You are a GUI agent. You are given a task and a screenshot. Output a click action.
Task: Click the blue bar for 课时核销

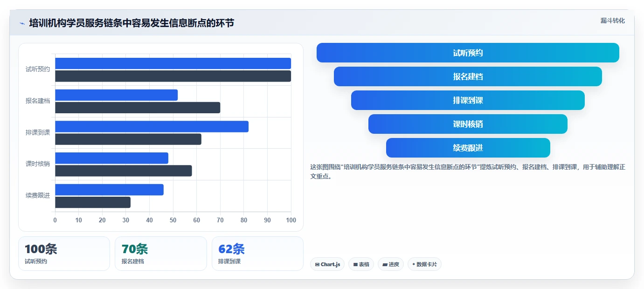click(x=111, y=158)
